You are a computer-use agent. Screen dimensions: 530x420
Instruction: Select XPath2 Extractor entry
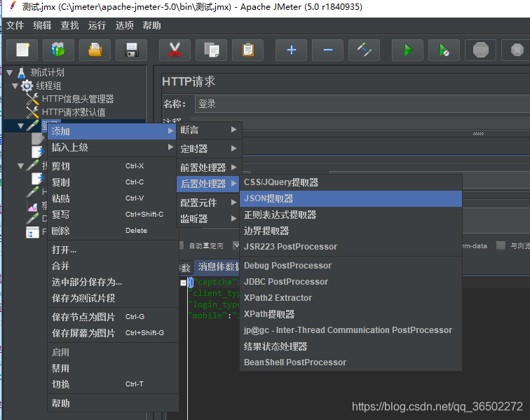tap(351, 298)
